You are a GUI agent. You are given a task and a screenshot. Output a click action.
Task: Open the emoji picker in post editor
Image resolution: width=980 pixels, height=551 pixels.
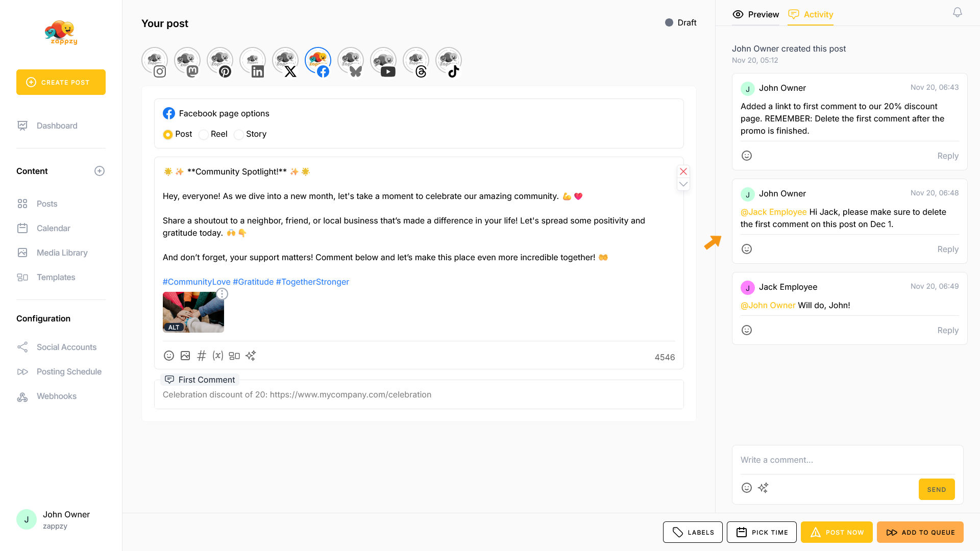tap(169, 356)
